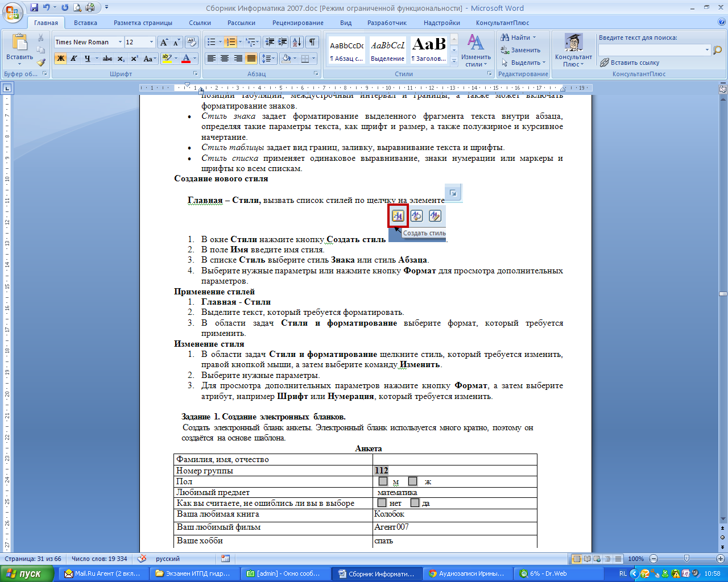Expand the bullets list dropdown arrow
Viewport: 728px width, 582px height.
220,42
